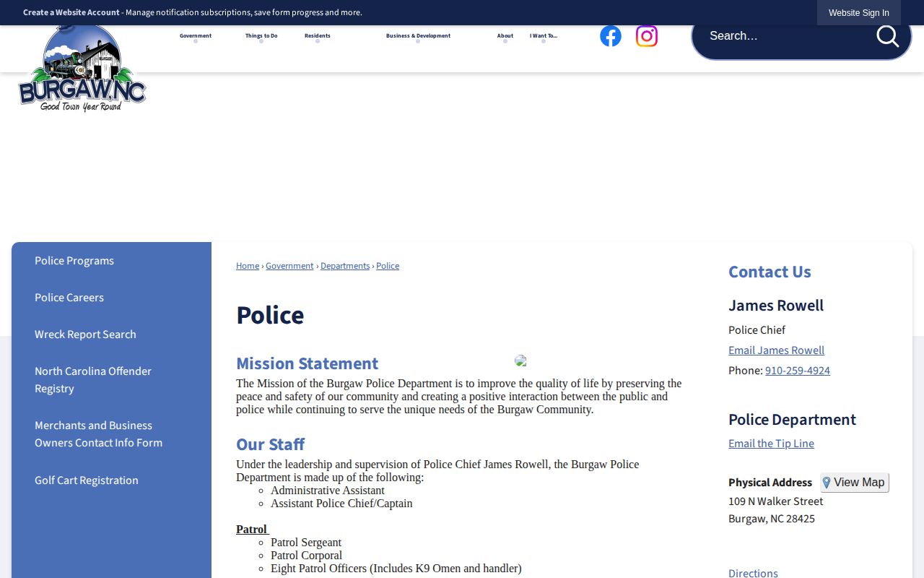
Task: Click Create a Website Account link
Action: point(71,12)
